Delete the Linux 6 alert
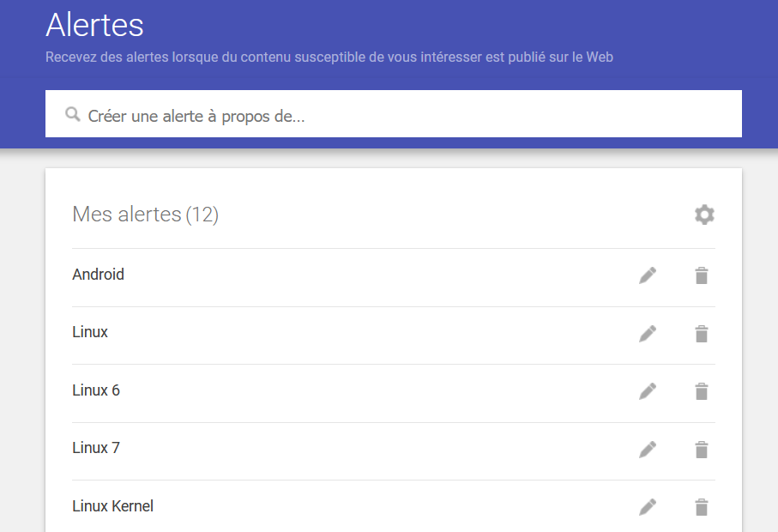778x532 pixels. click(x=702, y=391)
